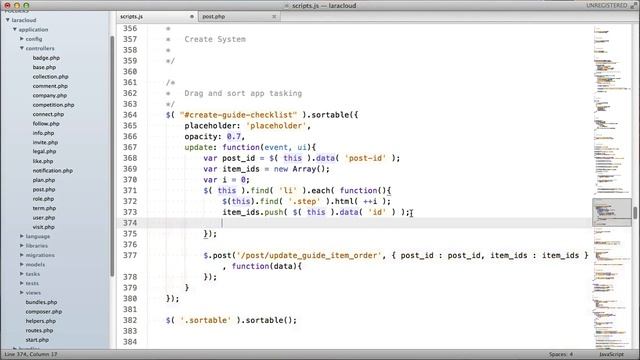Open term.php file

point(44,208)
